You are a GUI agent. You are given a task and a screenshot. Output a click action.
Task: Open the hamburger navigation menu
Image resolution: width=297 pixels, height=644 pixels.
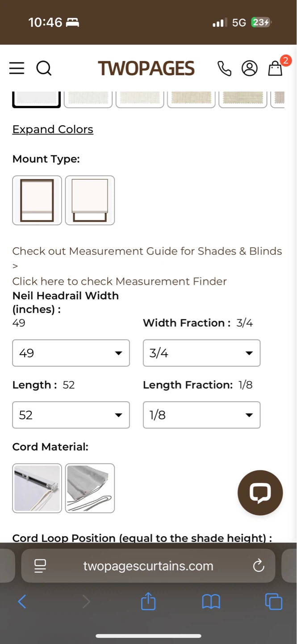coord(17,68)
